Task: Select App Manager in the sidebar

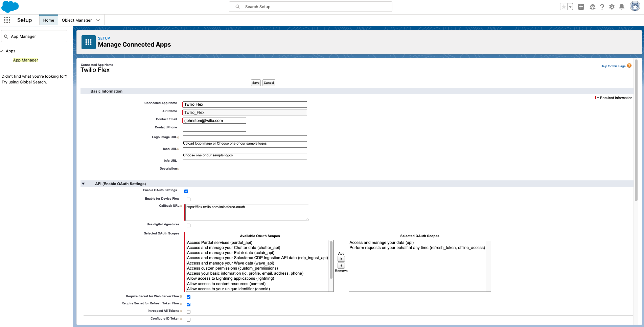Action: (x=26, y=60)
